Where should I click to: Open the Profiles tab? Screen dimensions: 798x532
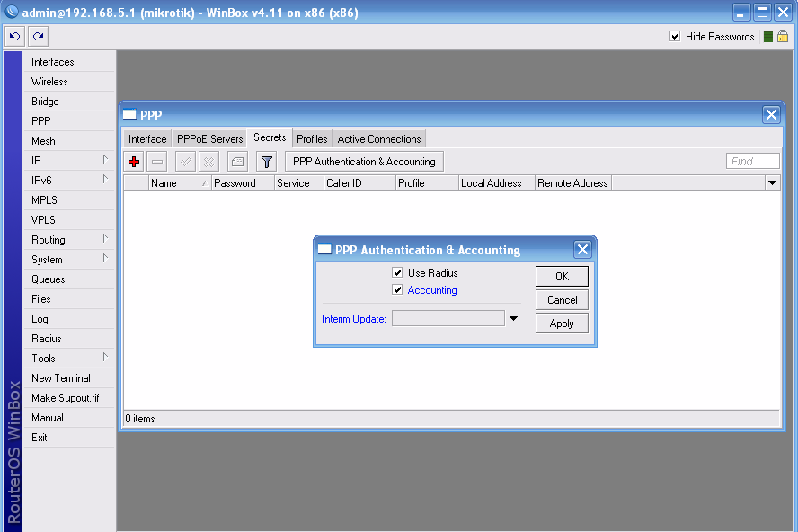312,139
